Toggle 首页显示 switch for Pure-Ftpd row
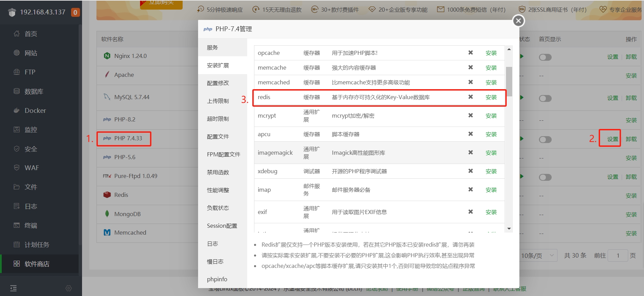 tap(545, 177)
